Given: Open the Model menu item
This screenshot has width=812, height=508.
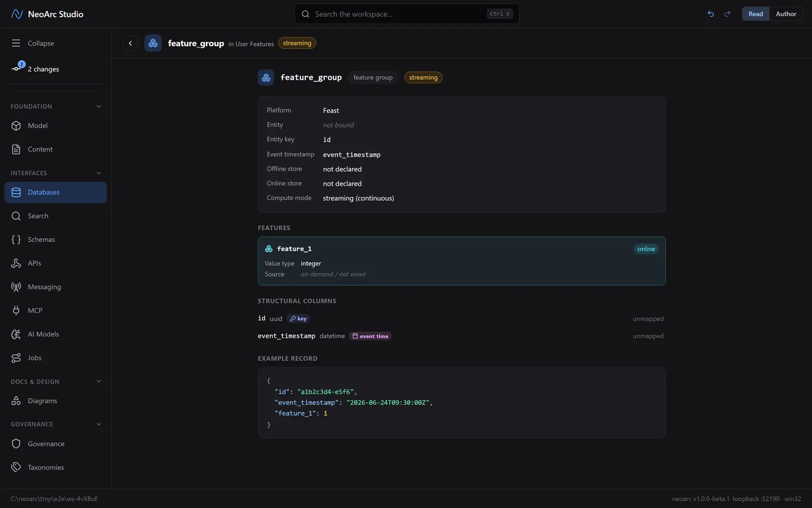Looking at the screenshot, I should tap(55, 125).
